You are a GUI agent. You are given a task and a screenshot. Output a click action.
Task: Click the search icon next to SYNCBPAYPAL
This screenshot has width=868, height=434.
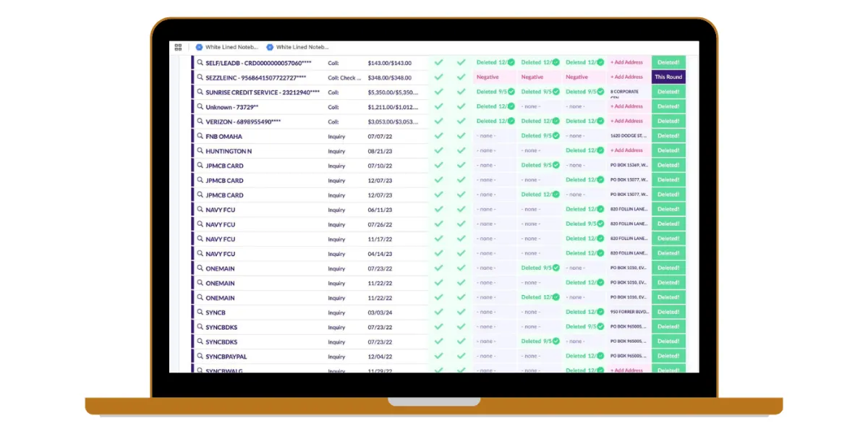pyautogui.click(x=200, y=357)
